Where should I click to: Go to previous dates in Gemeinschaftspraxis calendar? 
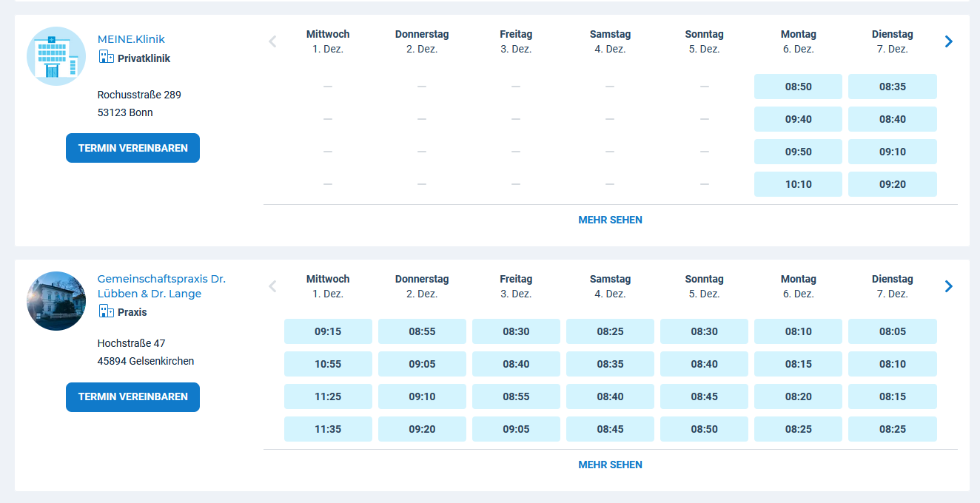tap(272, 286)
